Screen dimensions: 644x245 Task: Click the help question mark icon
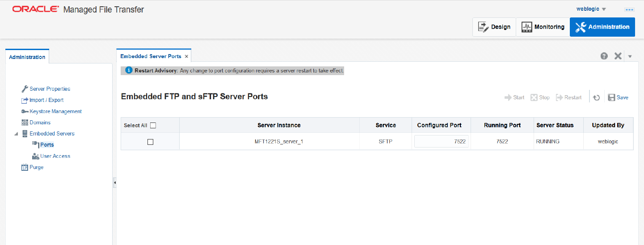(x=604, y=56)
